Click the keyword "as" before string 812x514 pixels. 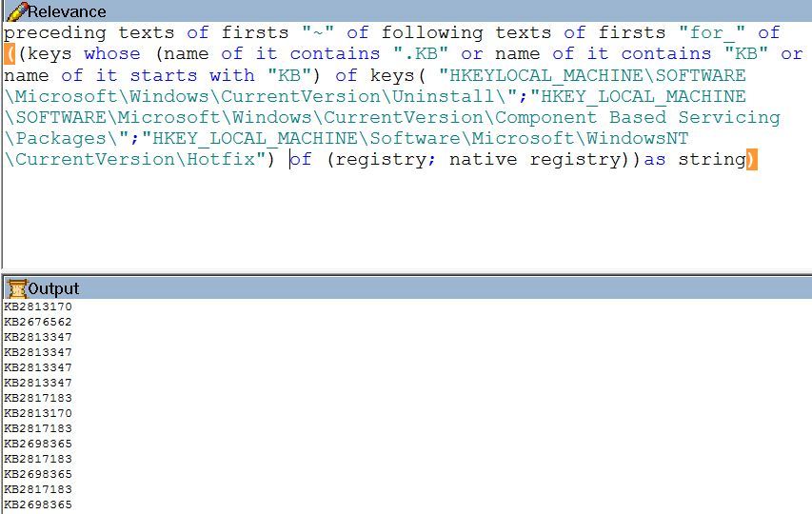[x=655, y=159]
